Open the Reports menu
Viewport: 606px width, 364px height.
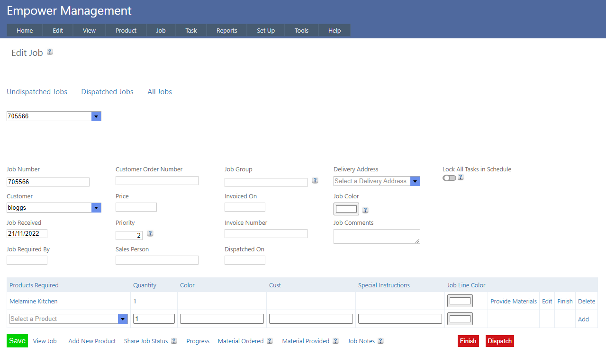tap(226, 31)
